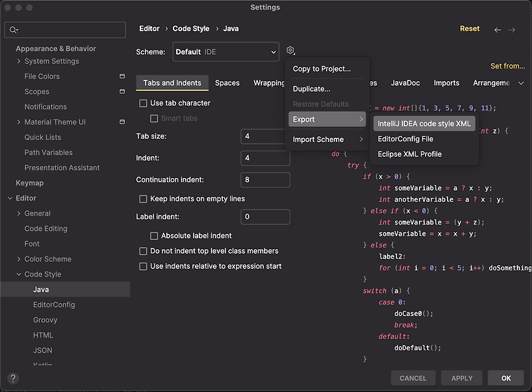Enable the Use tab character checkbox

pos(143,103)
